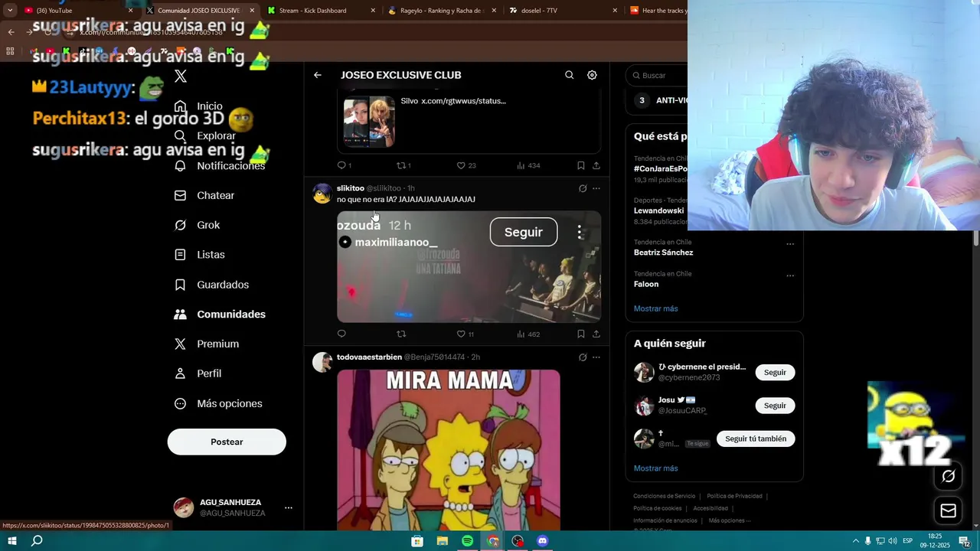This screenshot has width=980, height=551.
Task: Open more options on slikitoo post
Action: click(x=596, y=188)
